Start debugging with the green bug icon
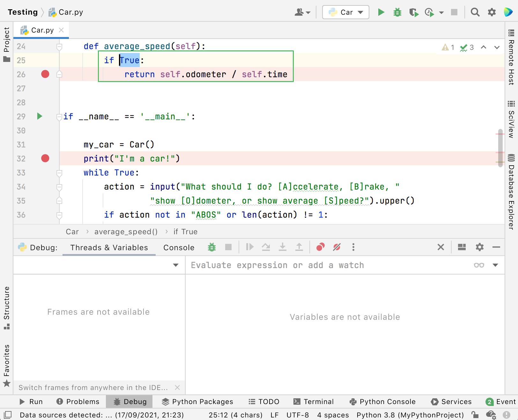The width and height of the screenshot is (518, 420). click(x=397, y=12)
